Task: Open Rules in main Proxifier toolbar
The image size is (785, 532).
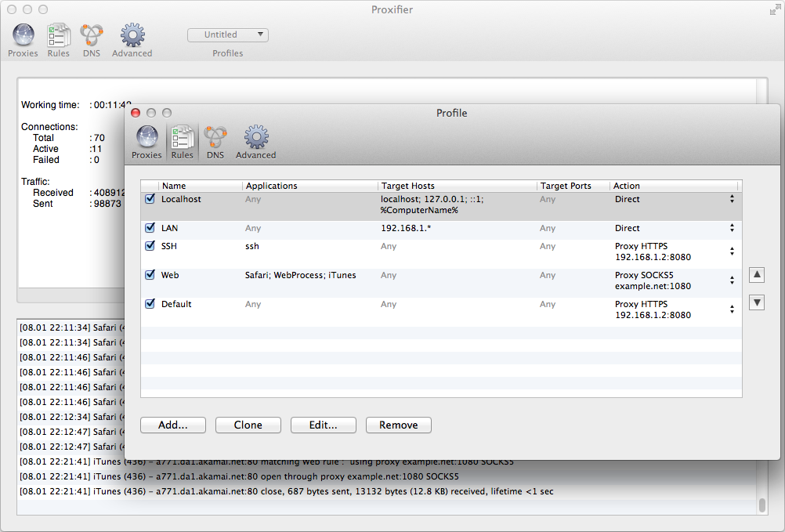Action: [58, 40]
